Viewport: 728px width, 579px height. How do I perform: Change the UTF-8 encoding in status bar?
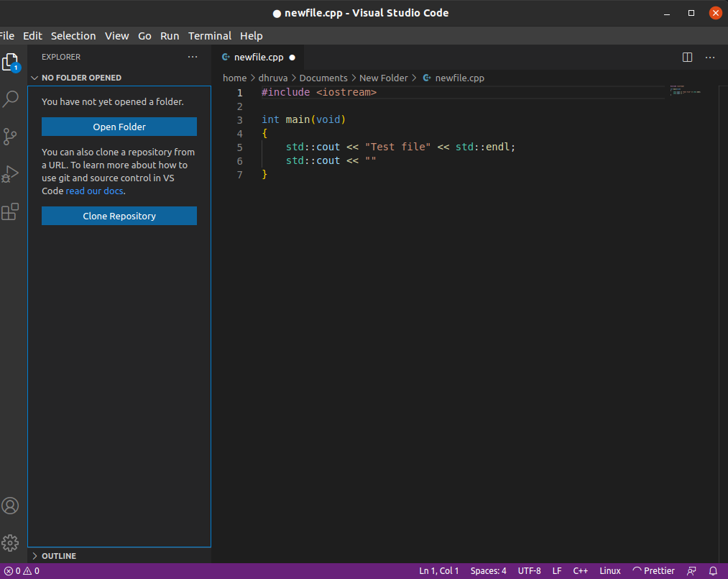point(529,571)
